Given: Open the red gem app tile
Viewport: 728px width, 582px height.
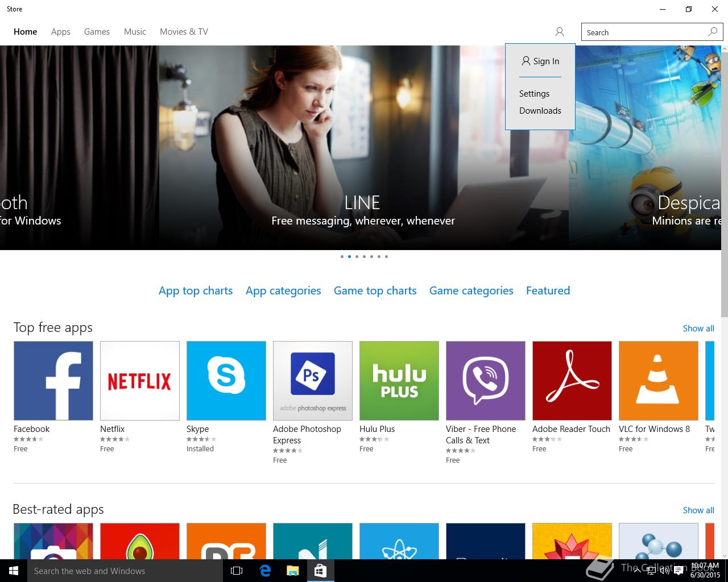Looking at the screenshot, I should tap(572, 541).
